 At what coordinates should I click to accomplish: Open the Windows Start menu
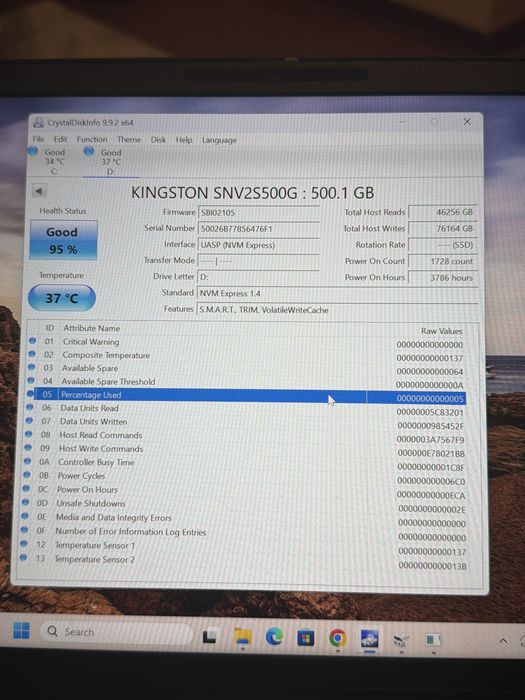[21, 630]
